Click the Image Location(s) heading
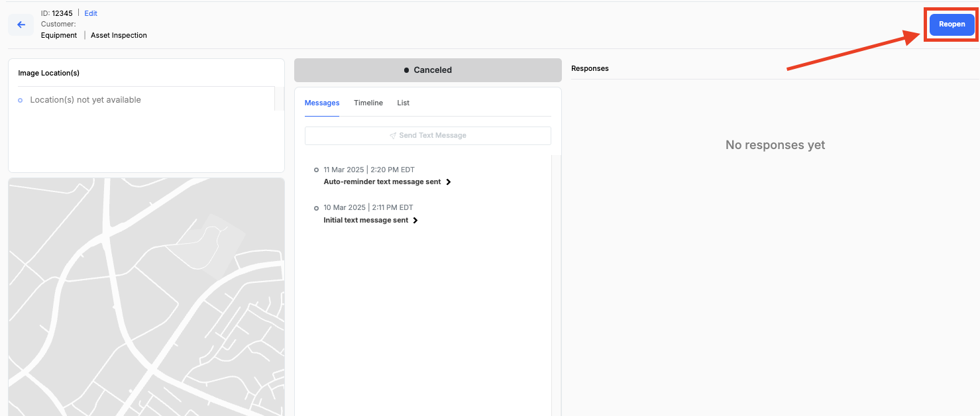This screenshot has height=416, width=980. [x=49, y=73]
